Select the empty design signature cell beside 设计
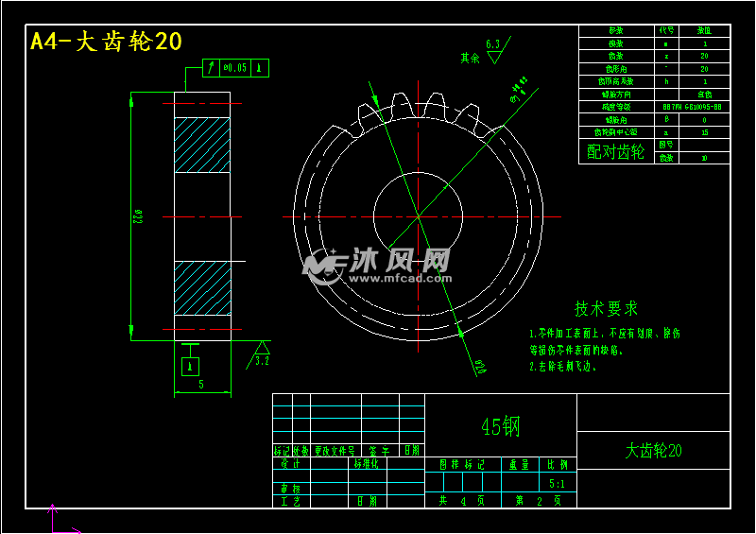 pos(329,463)
